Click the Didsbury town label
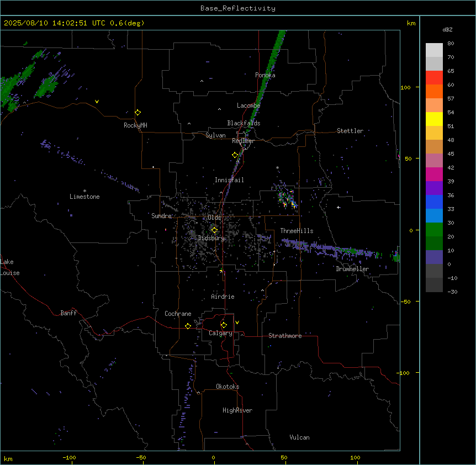The height and width of the screenshot is (465, 476). [211, 238]
